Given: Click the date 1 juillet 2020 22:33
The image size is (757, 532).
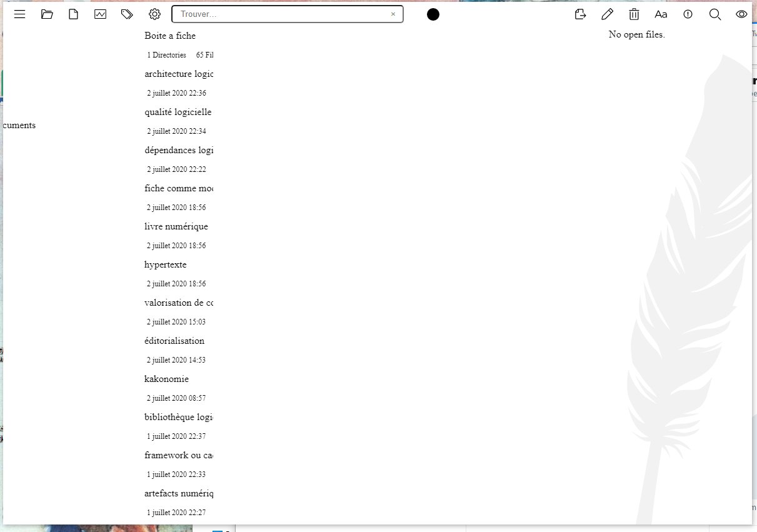Looking at the screenshot, I should tap(176, 474).
